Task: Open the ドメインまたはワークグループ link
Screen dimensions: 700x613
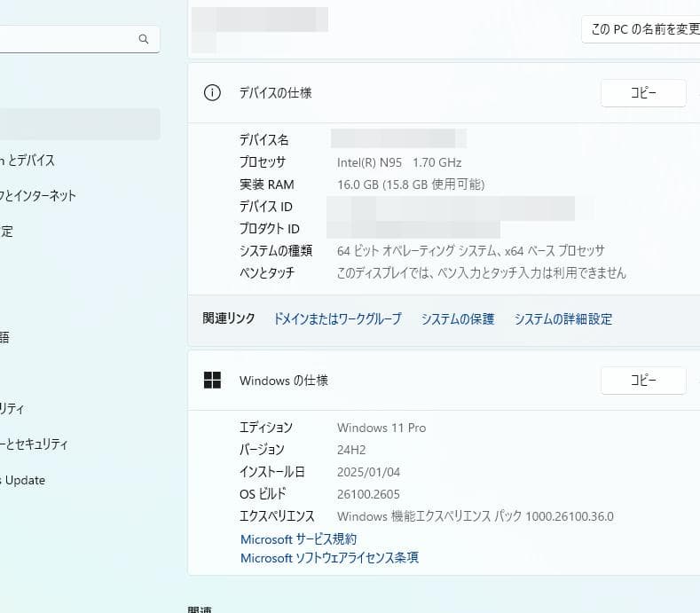Action: [x=337, y=318]
